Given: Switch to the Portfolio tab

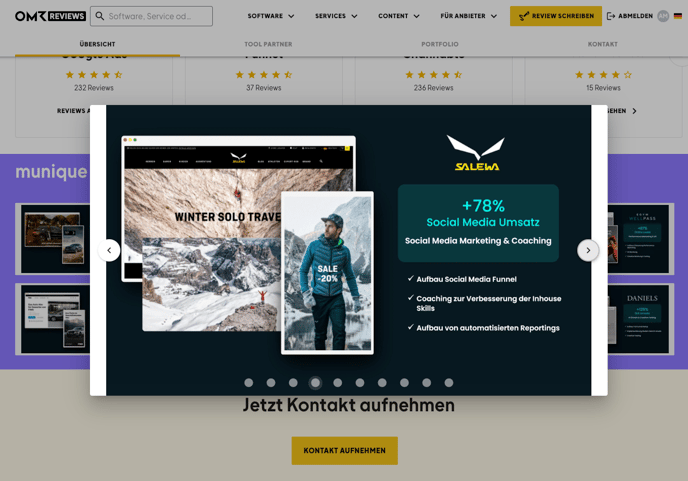Looking at the screenshot, I should (440, 44).
